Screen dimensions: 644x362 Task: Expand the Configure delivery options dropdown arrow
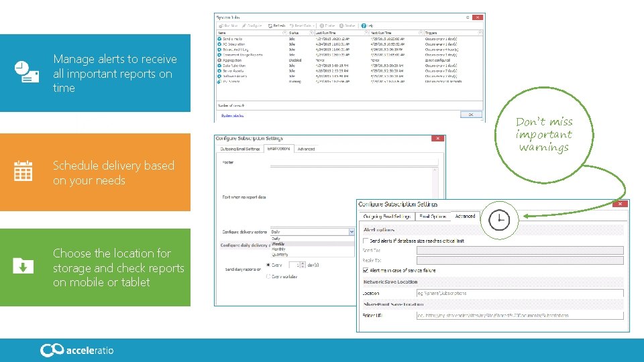352,232
